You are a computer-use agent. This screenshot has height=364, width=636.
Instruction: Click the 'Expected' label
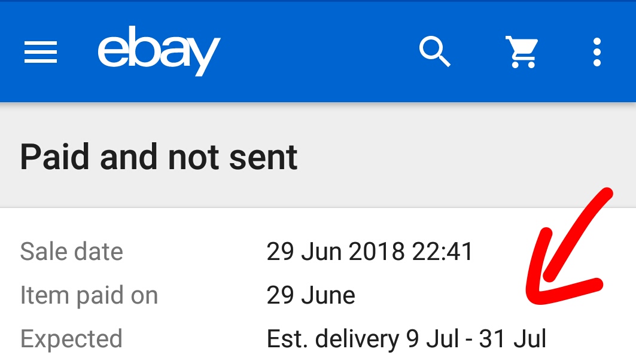tap(71, 339)
